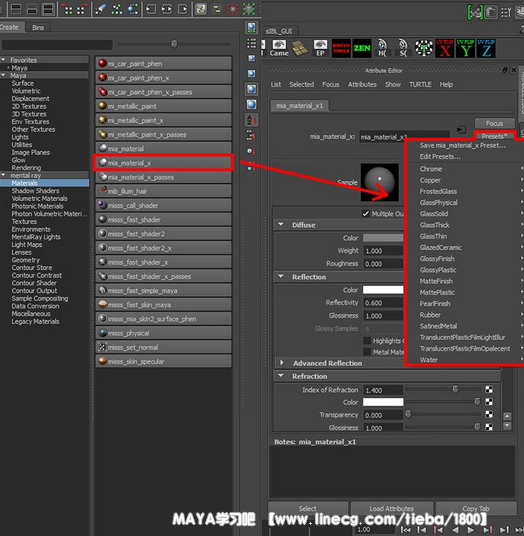
Task: Show top and bottom tabs layout
Action: tap(48, 9)
